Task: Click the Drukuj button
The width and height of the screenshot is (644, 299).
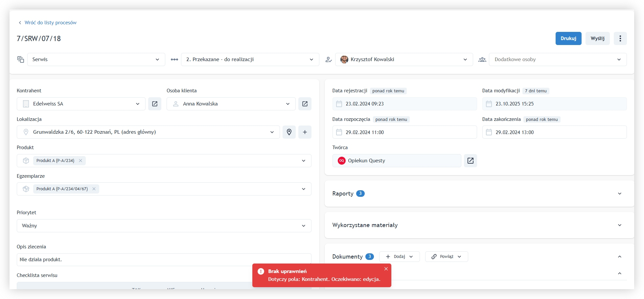Action: (x=568, y=38)
